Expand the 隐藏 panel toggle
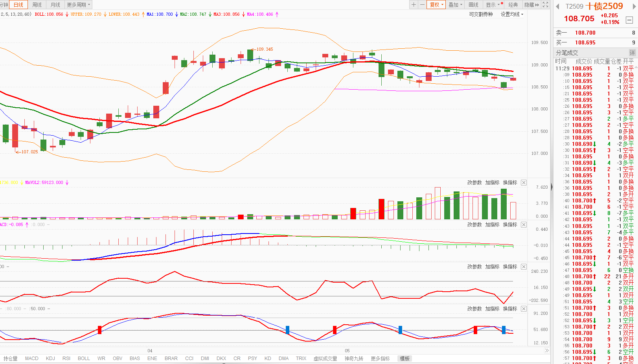 tap(531, 5)
